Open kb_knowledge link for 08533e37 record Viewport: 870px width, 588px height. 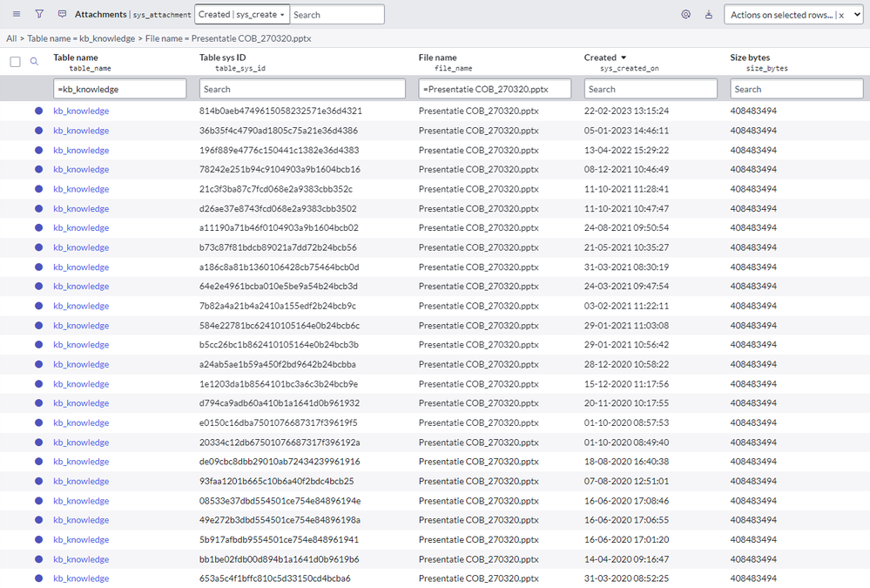pyautogui.click(x=81, y=500)
